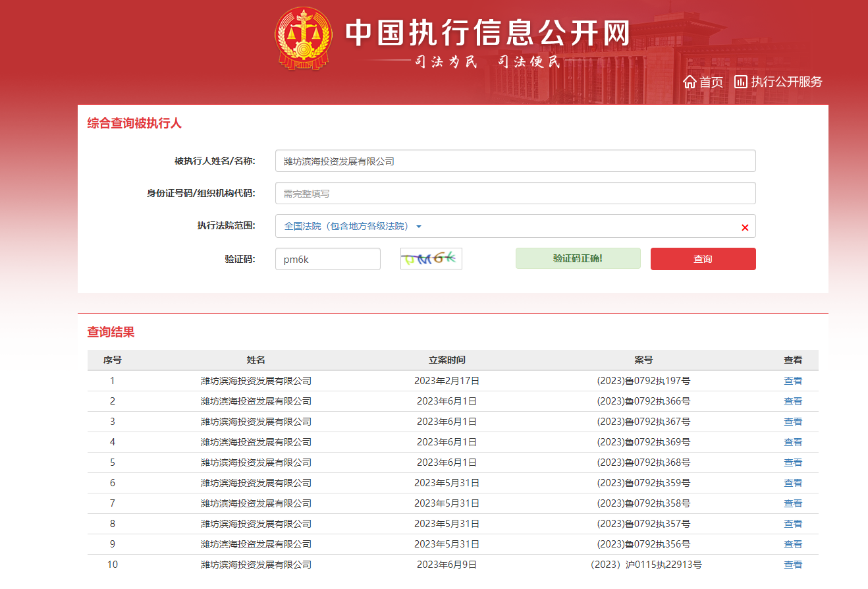The image size is (868, 589).
Task: Click 查看 in row 8
Action: [x=793, y=524]
